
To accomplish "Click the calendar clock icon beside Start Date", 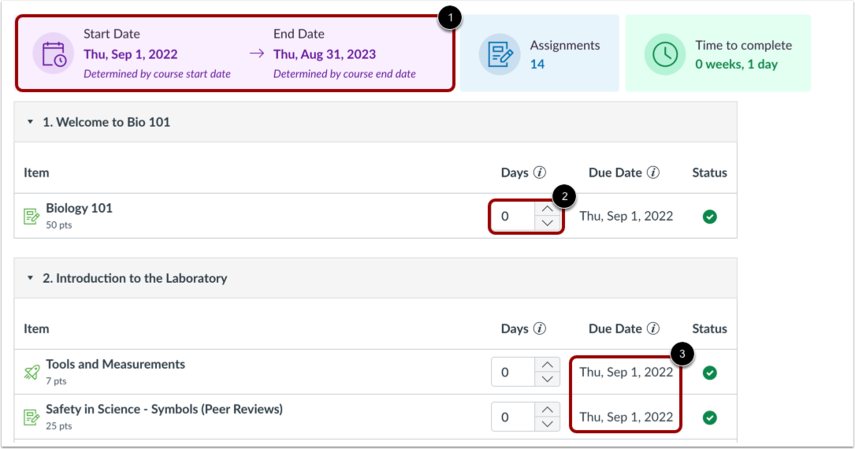I will 52,54.
